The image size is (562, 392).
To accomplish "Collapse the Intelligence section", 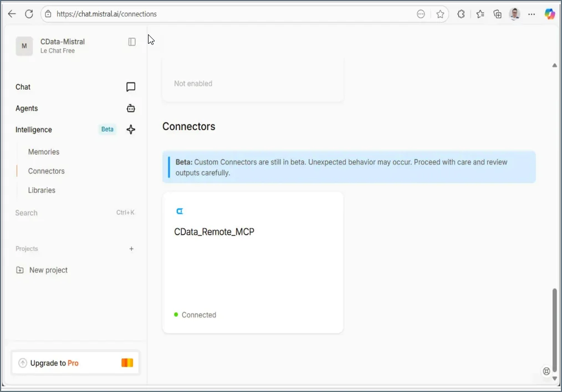I will (x=34, y=130).
